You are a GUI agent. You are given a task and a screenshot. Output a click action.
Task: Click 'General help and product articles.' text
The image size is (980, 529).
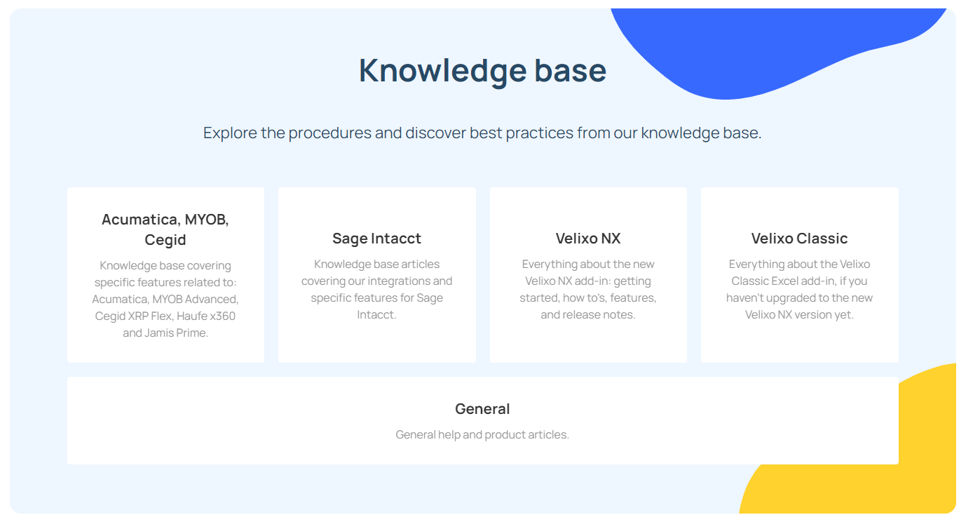482,435
